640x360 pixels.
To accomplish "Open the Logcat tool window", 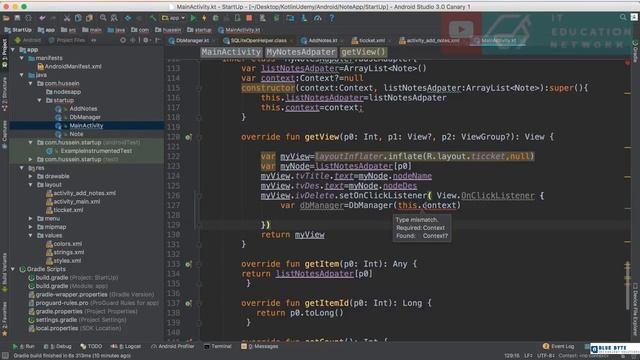I will [x=126, y=347].
